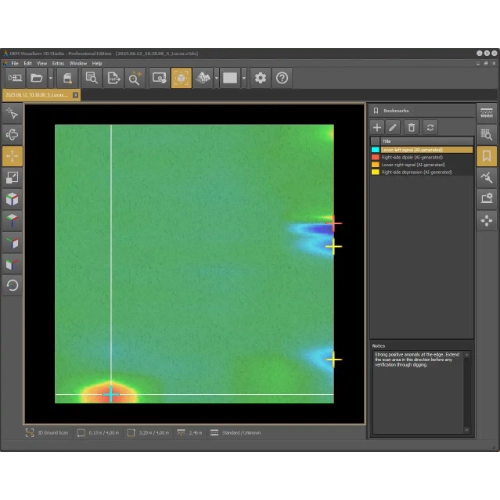
Task: Select the rotate view tool in left sidebar
Action: 12,135
